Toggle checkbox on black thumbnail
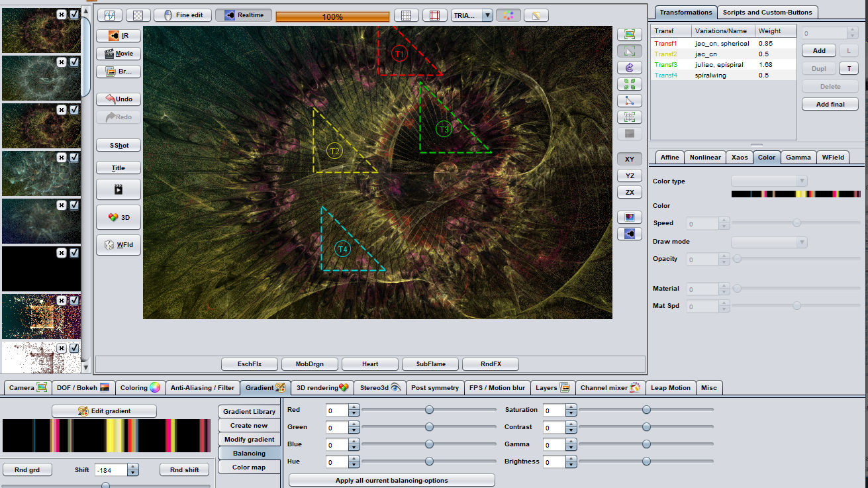The image size is (868, 488). (x=74, y=252)
